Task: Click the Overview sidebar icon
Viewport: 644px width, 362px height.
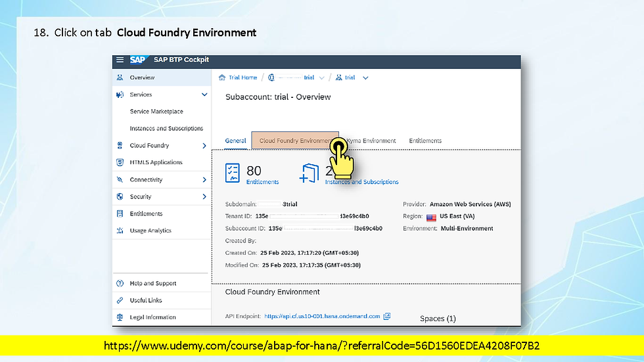Action: (120, 78)
